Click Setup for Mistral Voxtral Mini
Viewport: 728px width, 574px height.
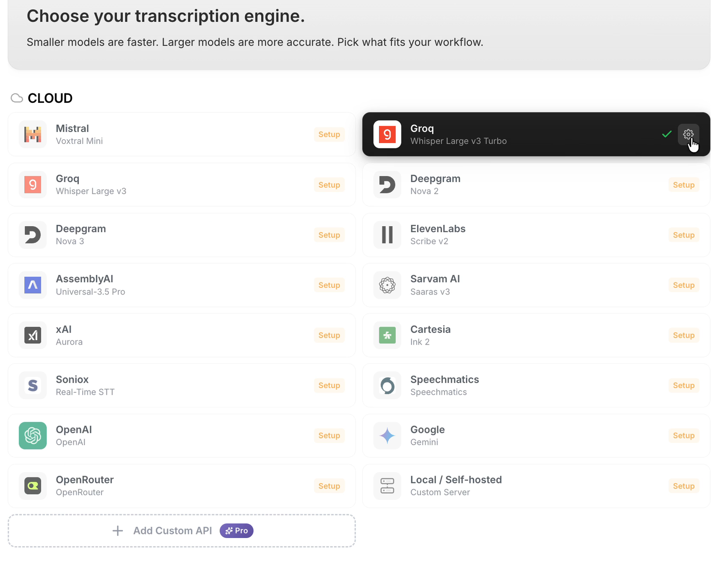(x=329, y=134)
